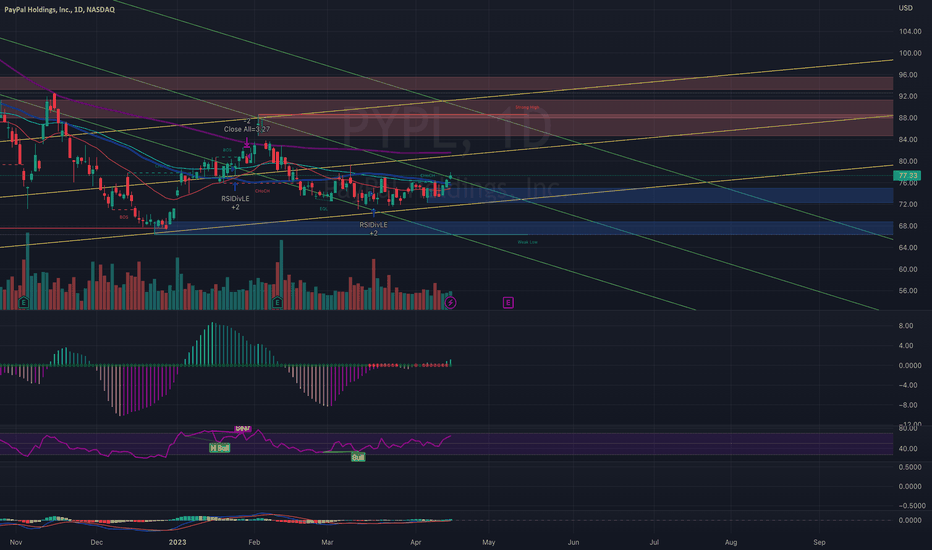
Task: Select the RSIDivLE label under mid March
Action: point(373,225)
